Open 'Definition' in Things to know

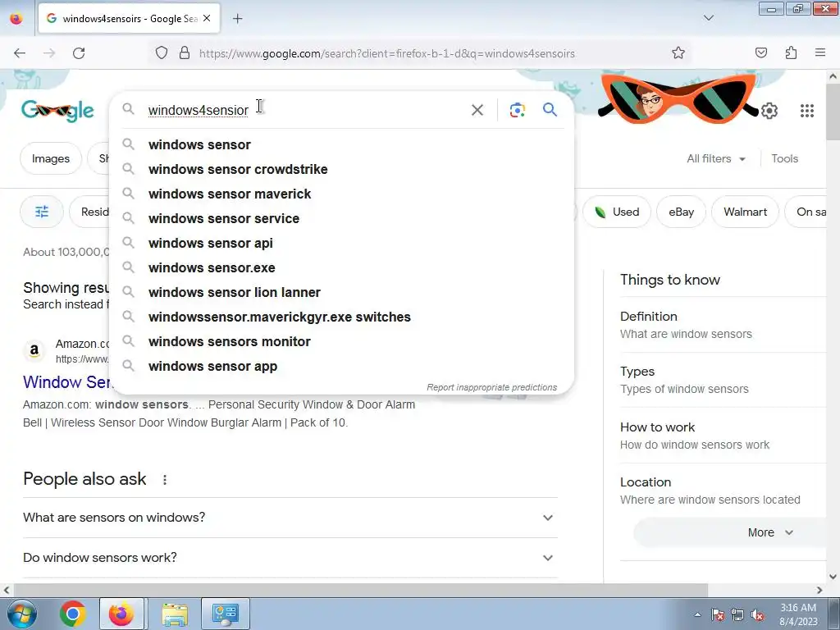point(723,325)
